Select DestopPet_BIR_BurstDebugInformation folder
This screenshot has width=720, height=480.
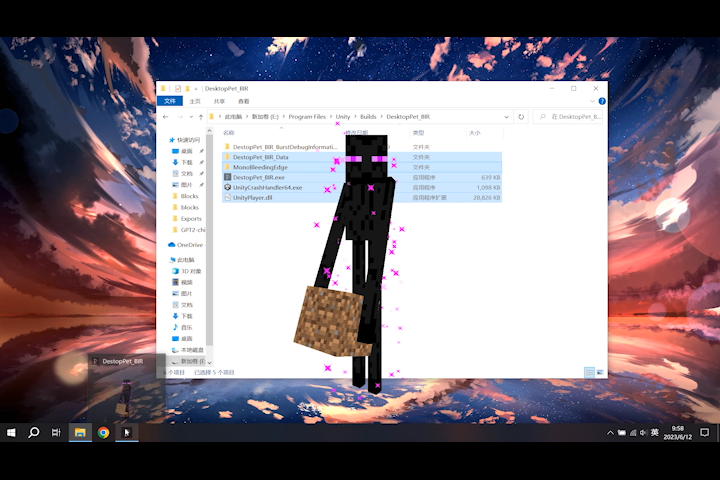pos(285,147)
